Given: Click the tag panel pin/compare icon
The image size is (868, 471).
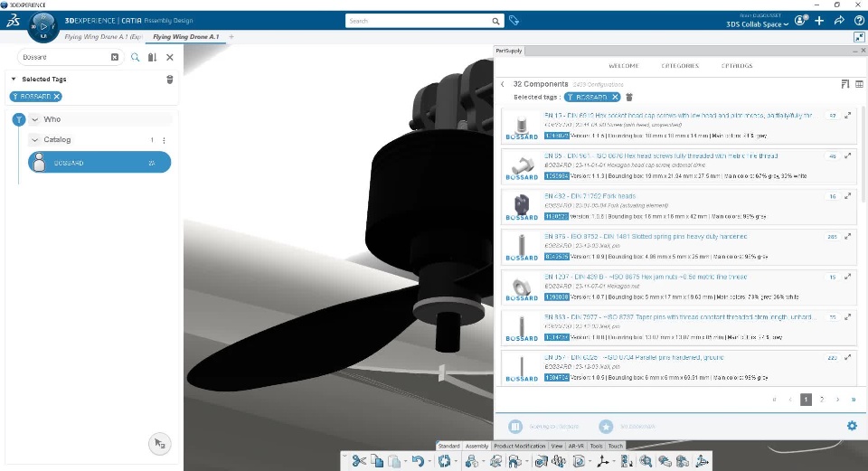Looking at the screenshot, I should pos(152,57).
